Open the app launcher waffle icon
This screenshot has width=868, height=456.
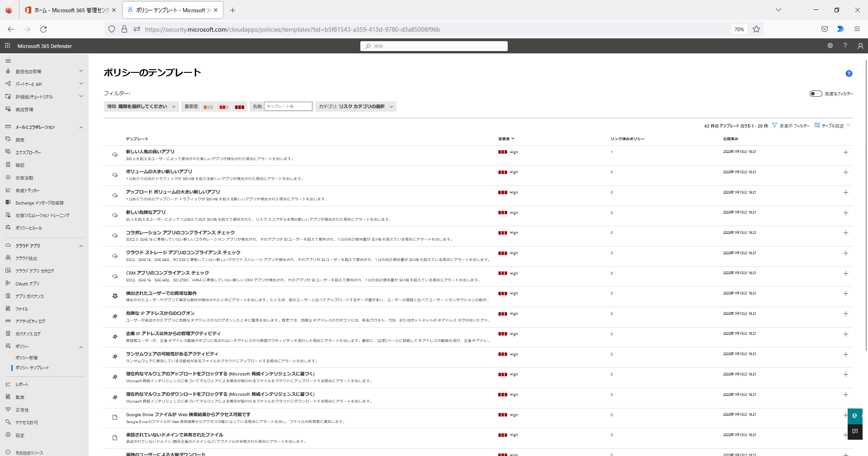[x=7, y=46]
